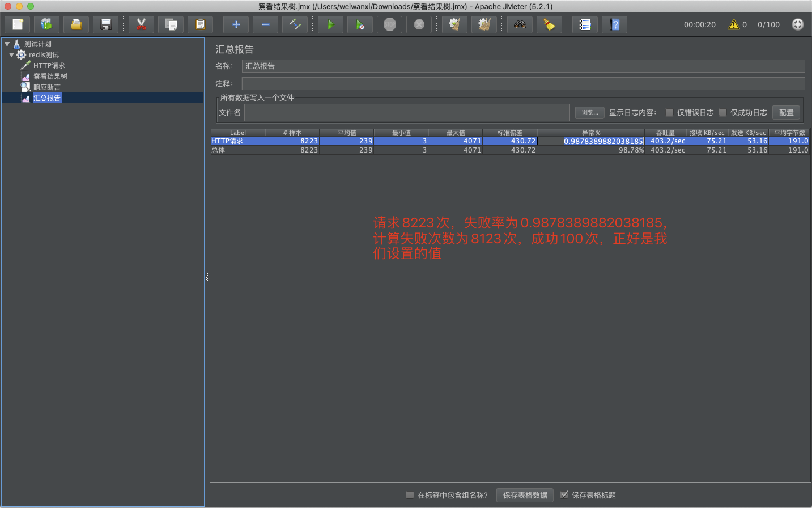This screenshot has height=508, width=812.
Task: Click the Open file toolbar icon
Action: 76,24
